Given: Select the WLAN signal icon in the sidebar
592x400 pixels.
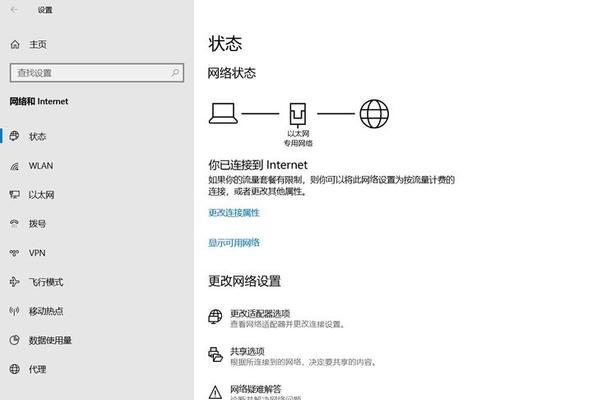Looking at the screenshot, I should click(14, 166).
